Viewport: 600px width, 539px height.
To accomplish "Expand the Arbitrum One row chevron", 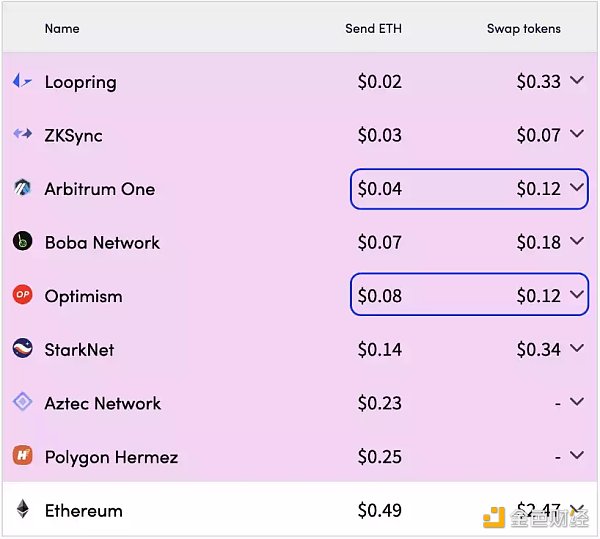I will pos(577,187).
